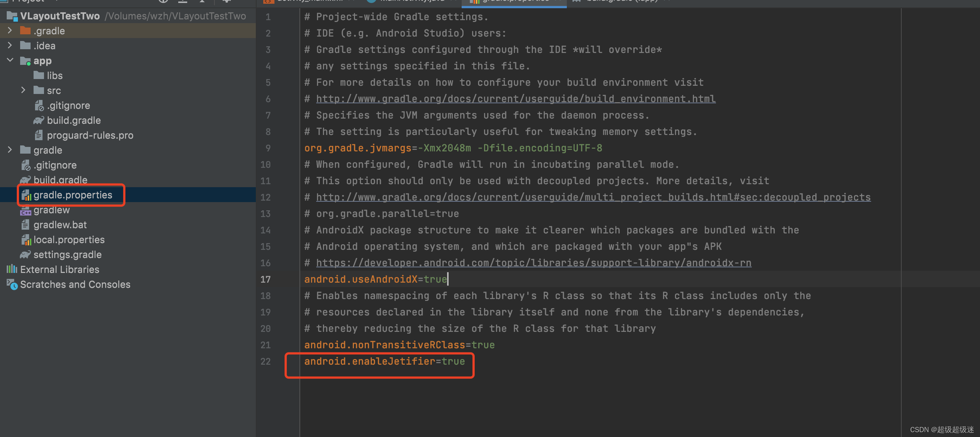
Task: Open the External Libraries panel icon
Action: point(12,269)
